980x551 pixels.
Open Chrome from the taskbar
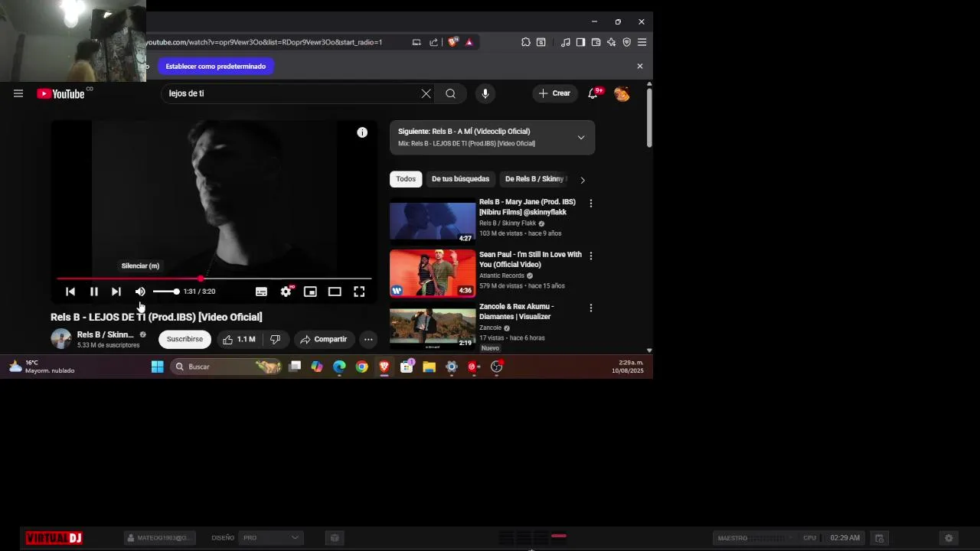click(362, 367)
